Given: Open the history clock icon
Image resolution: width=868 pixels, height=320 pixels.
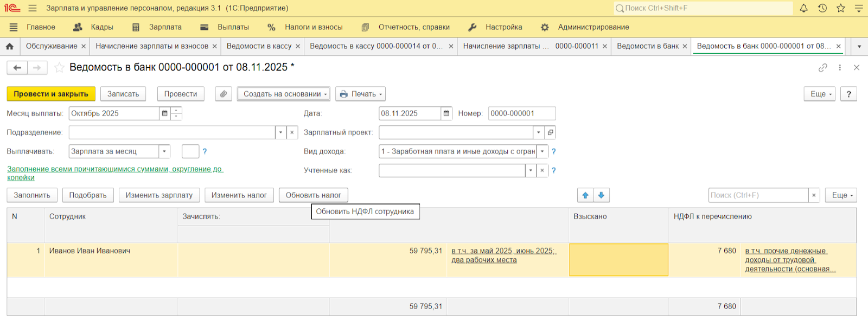Looking at the screenshot, I should click(x=822, y=8).
